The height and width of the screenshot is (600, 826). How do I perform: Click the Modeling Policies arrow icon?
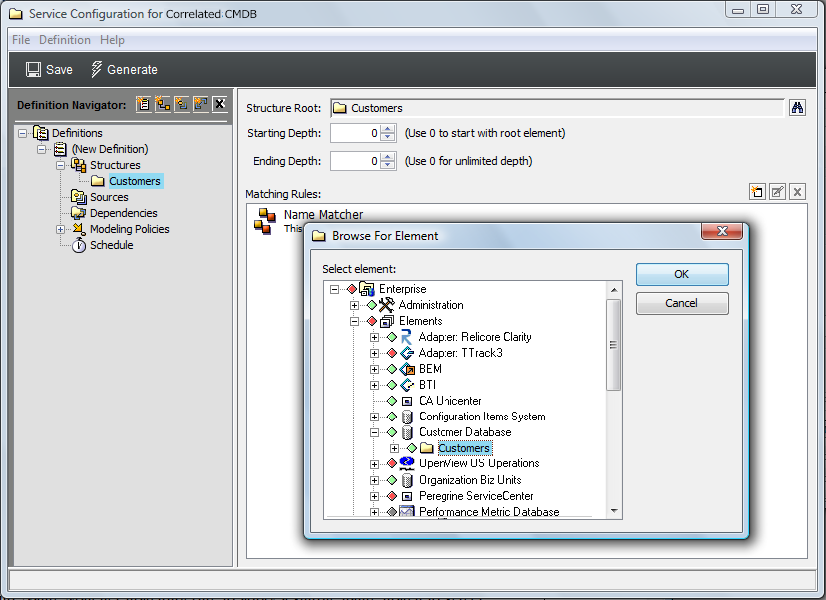tap(78, 229)
